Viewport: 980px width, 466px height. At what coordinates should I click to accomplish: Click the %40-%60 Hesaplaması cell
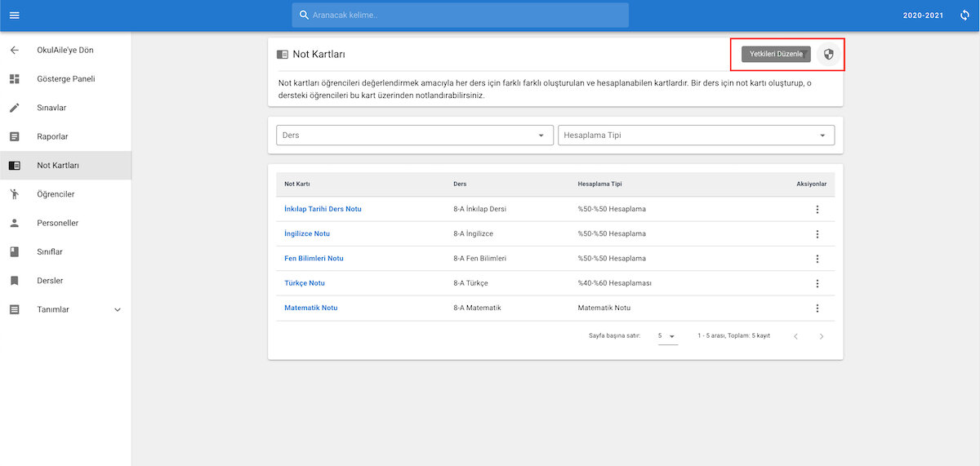[614, 283]
